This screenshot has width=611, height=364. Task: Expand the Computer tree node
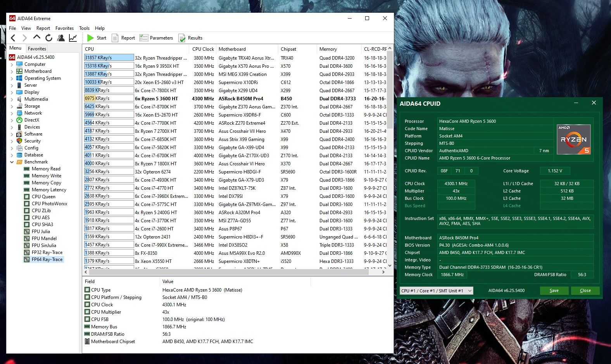[x=12, y=65]
